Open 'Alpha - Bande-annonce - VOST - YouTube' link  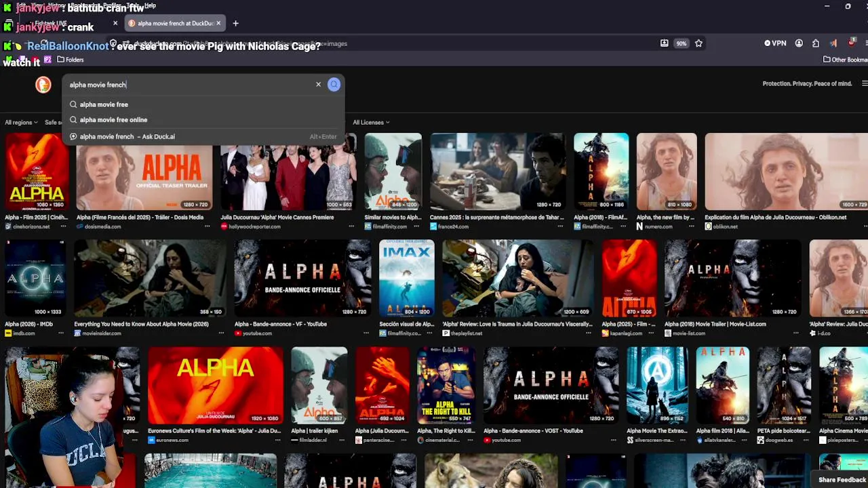[533, 431]
